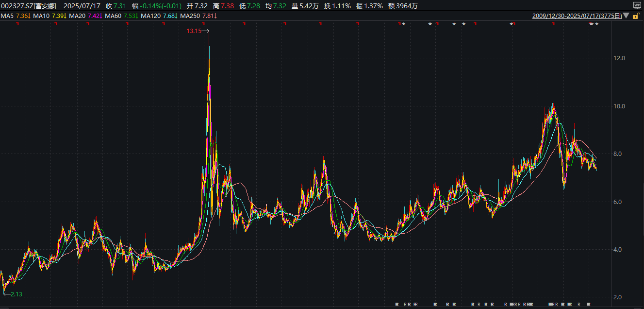Click the leftmost star event marker
The image size is (644, 309).
(x=403, y=24)
